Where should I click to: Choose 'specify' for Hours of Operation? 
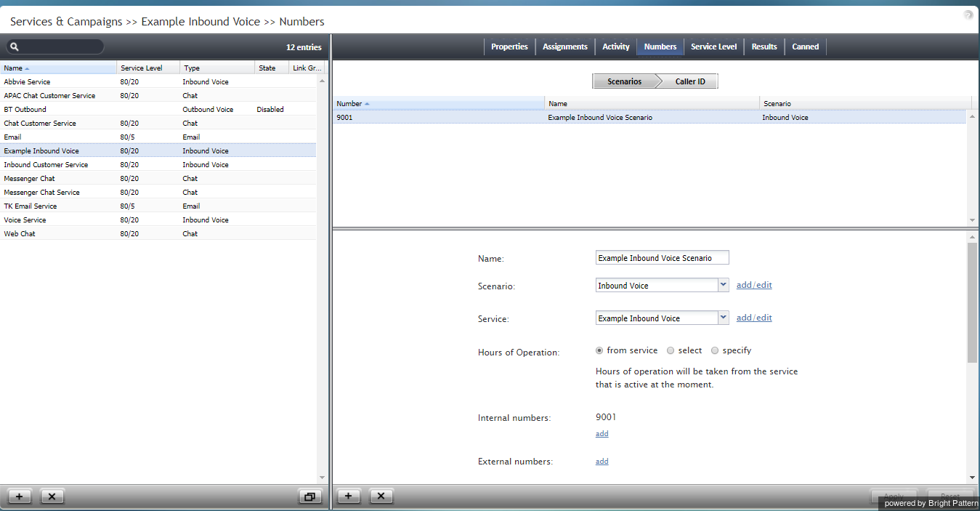[715, 350]
